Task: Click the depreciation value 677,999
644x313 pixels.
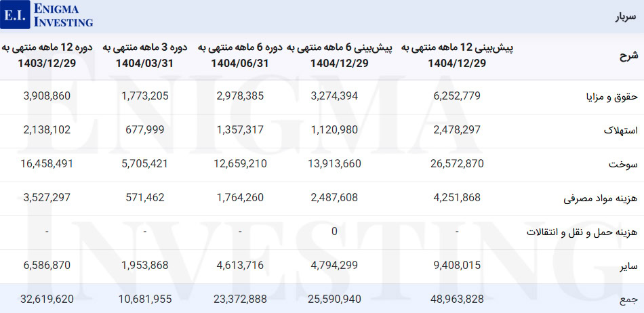Action: (x=146, y=130)
